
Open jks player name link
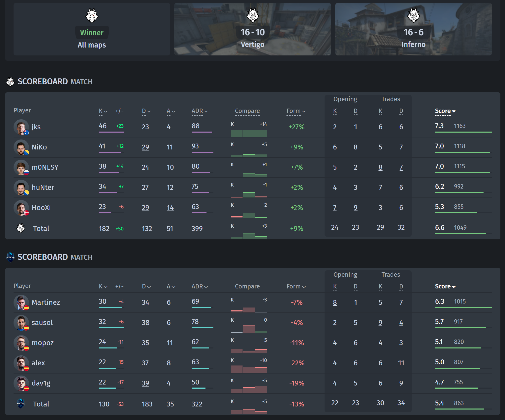tap(36, 127)
